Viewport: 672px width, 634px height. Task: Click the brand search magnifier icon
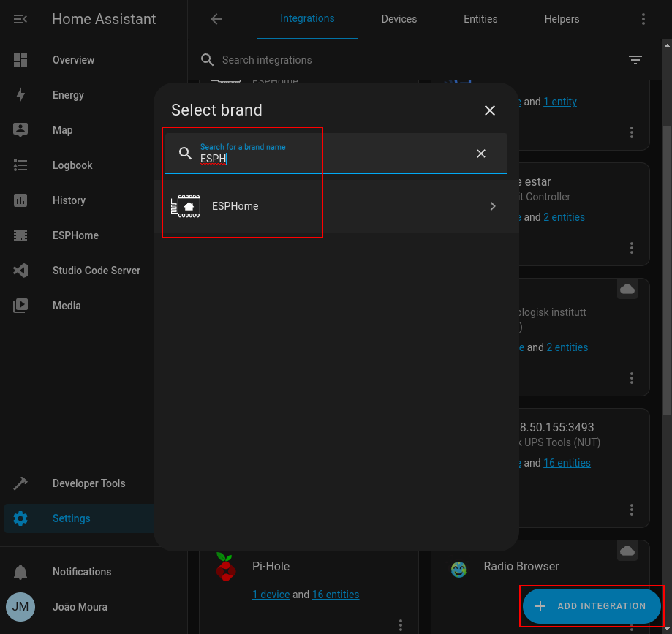click(185, 154)
